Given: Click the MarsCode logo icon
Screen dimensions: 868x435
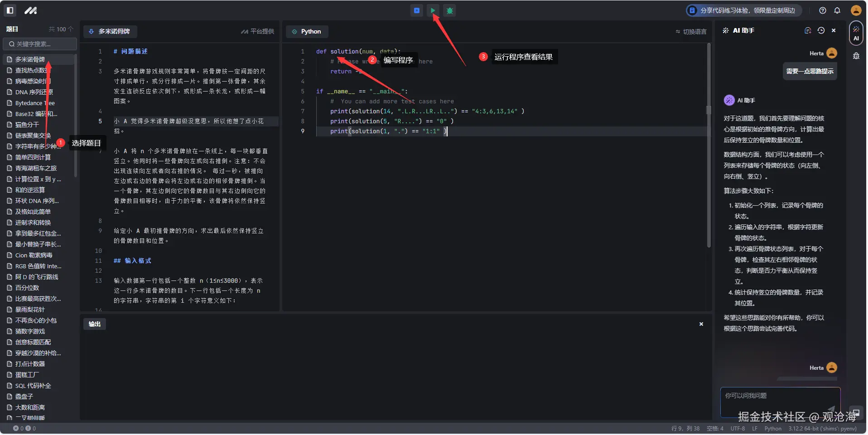Looking at the screenshot, I should click(30, 10).
